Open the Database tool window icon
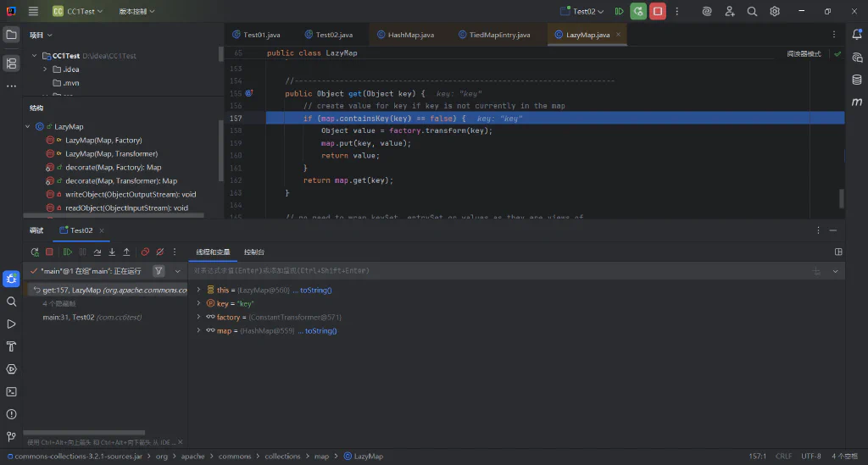 (857, 80)
